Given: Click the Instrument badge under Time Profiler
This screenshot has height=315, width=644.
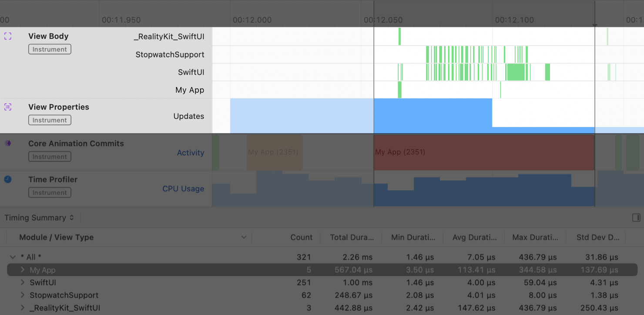Looking at the screenshot, I should pos(49,192).
